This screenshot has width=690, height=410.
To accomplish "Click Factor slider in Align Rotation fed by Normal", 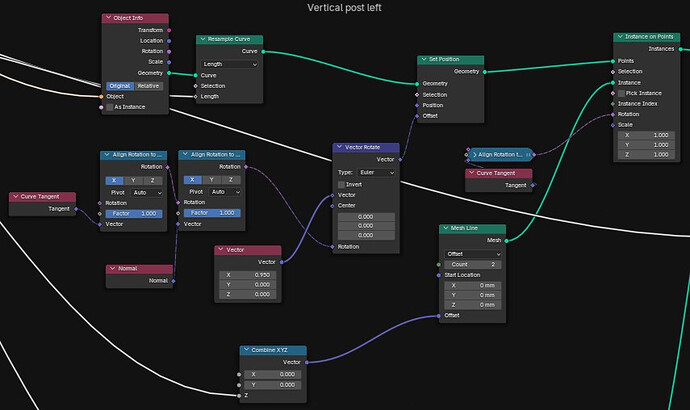I will pos(212,212).
